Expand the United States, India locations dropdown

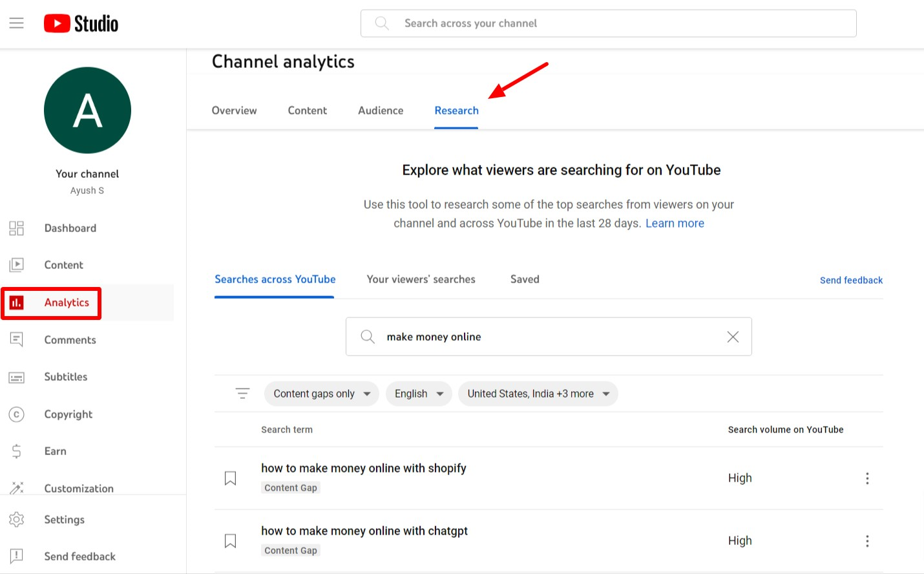(x=538, y=393)
